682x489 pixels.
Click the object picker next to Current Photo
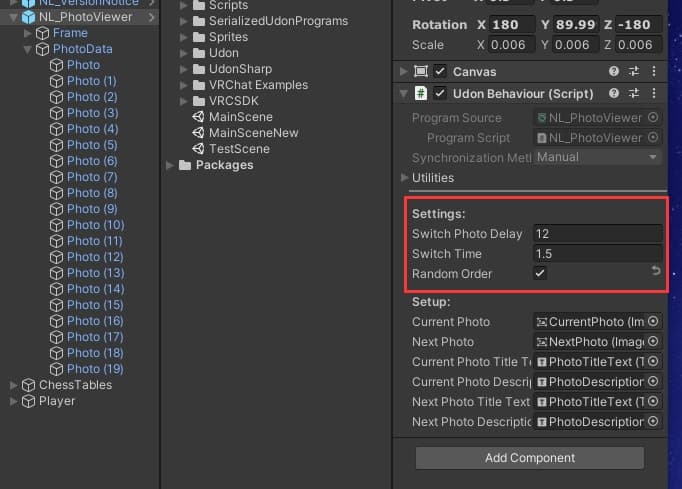[x=653, y=322]
